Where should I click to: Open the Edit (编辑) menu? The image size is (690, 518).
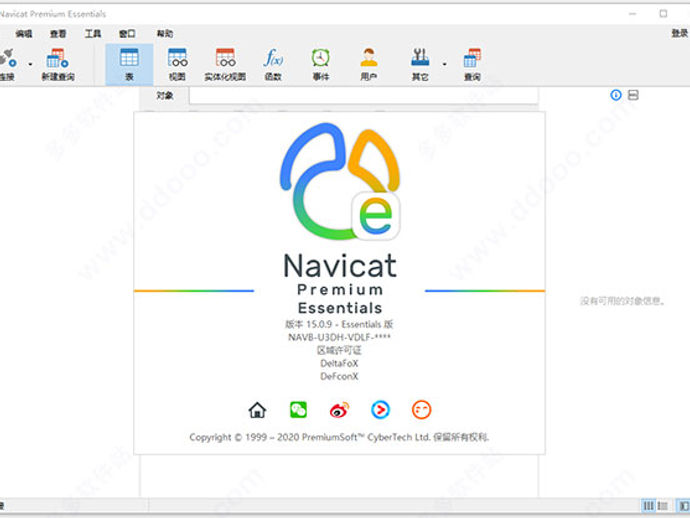[x=24, y=33]
